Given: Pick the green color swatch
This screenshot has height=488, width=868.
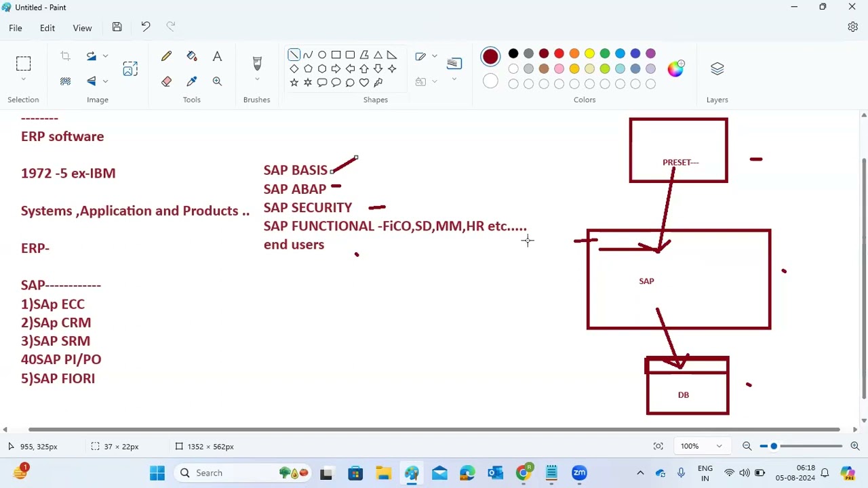Looking at the screenshot, I should pos(605,54).
